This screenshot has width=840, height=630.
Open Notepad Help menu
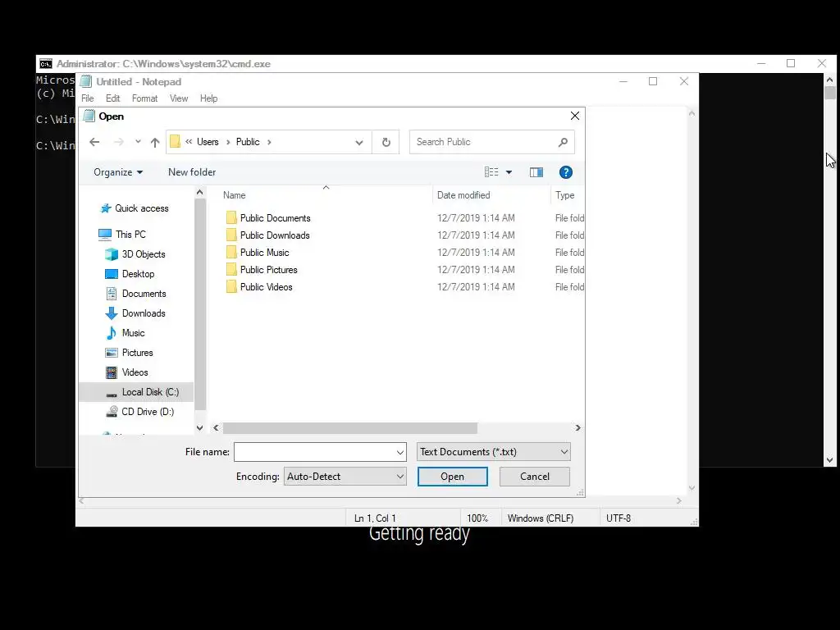[208, 98]
